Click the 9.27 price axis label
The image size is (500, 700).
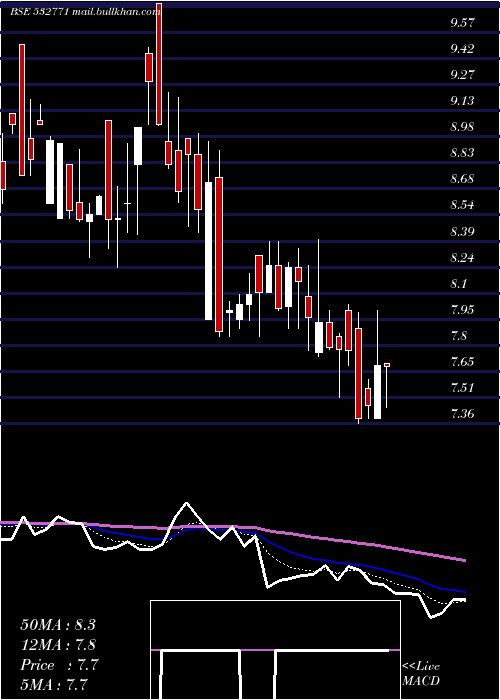coord(462,75)
